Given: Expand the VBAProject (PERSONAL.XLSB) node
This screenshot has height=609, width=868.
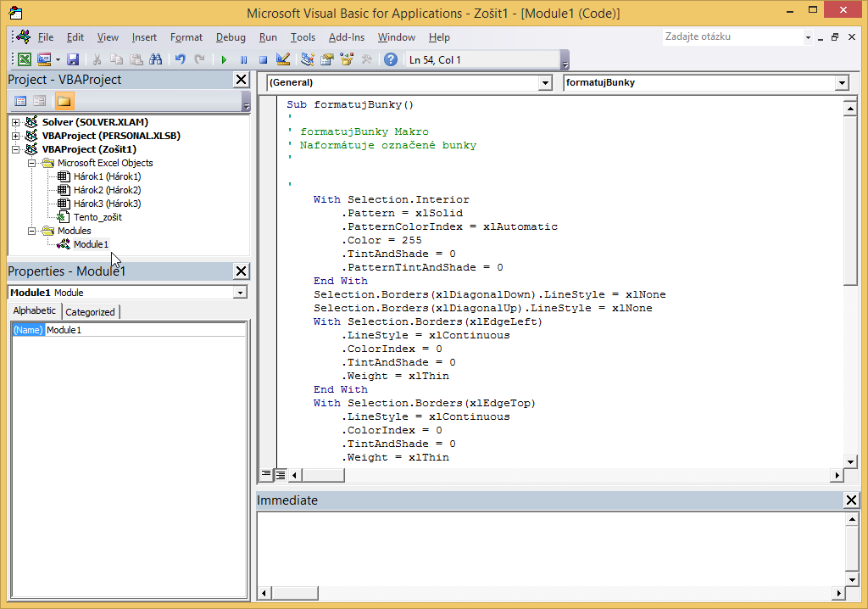Looking at the screenshot, I should [15, 136].
